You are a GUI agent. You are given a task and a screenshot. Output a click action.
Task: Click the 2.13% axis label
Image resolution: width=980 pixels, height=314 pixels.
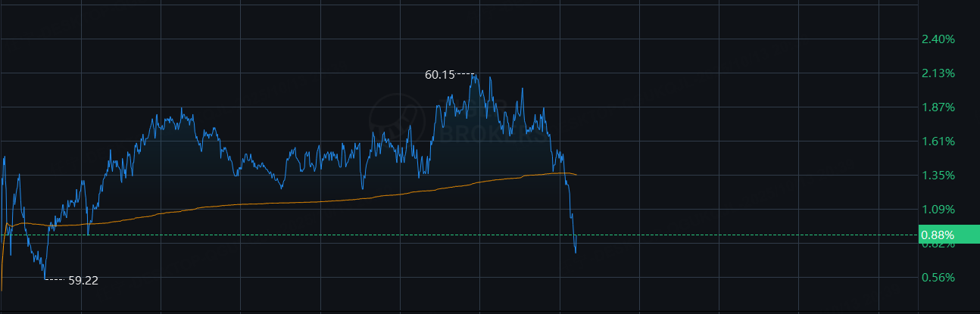[938, 73]
